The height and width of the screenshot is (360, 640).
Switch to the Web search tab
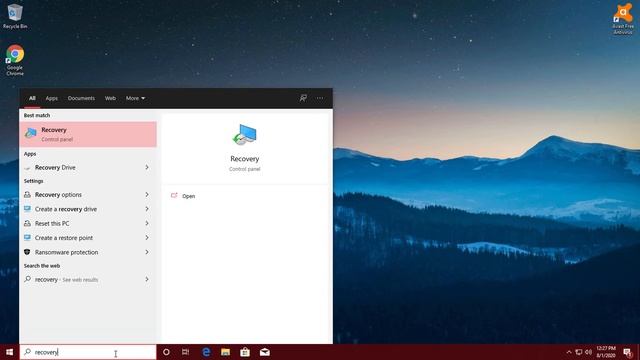tap(110, 98)
